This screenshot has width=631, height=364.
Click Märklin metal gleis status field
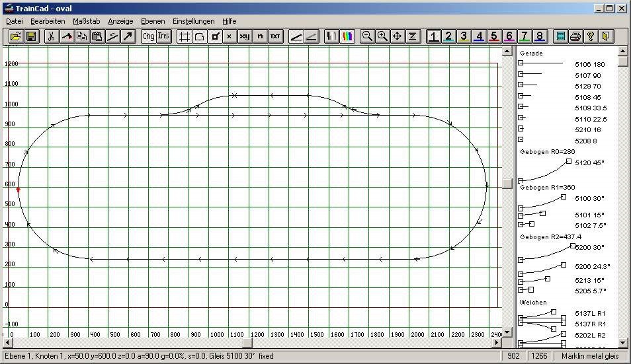(590, 356)
